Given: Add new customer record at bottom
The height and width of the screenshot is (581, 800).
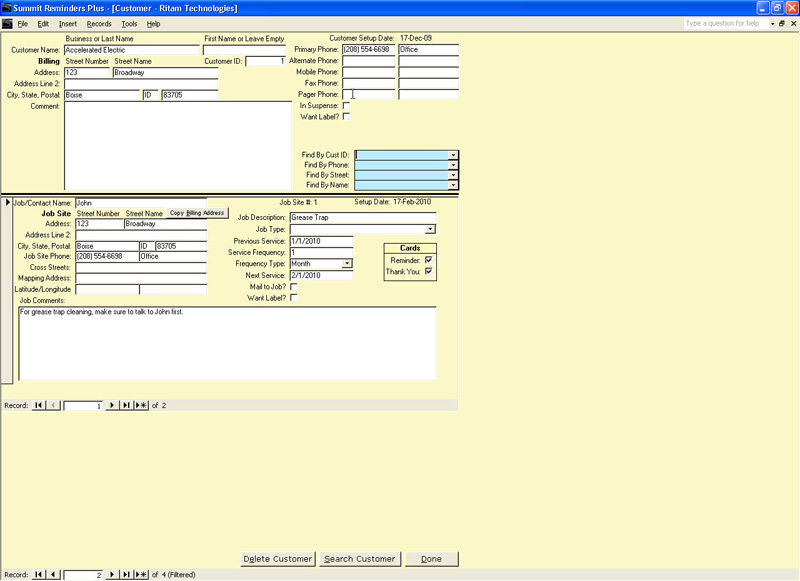Looking at the screenshot, I should 141,574.
